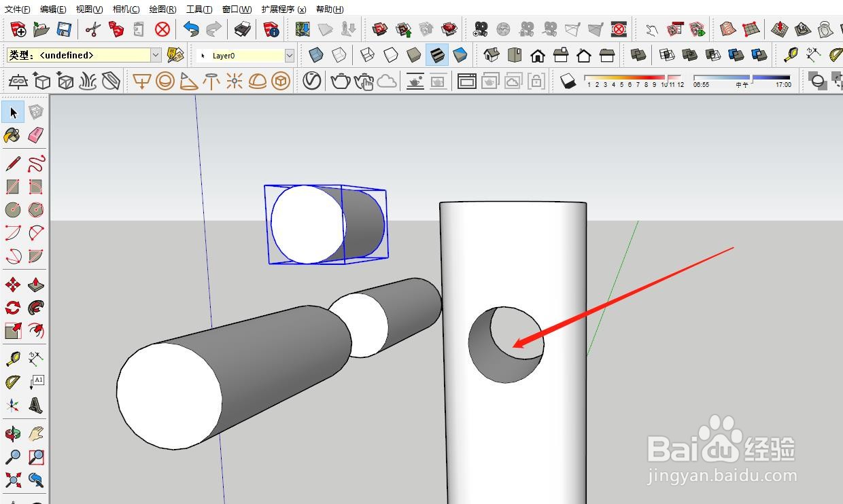Select the Protractor tool in left toolbar

pyautogui.click(x=13, y=382)
